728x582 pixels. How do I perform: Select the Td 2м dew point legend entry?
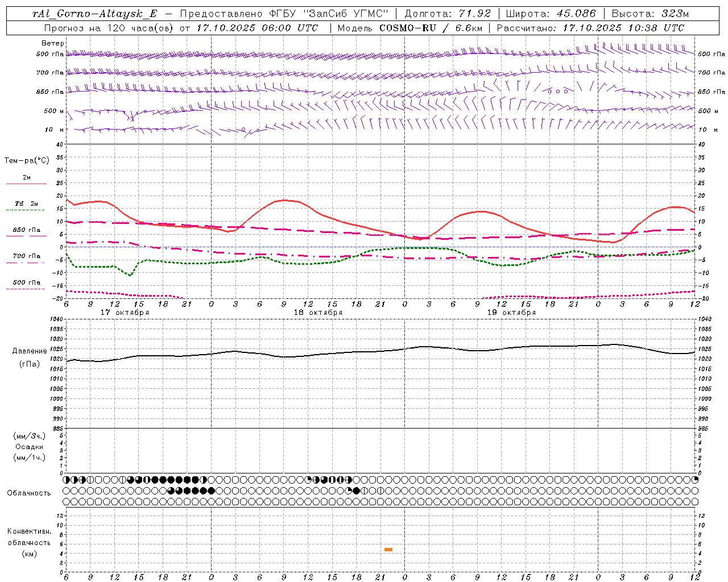[x=27, y=203]
